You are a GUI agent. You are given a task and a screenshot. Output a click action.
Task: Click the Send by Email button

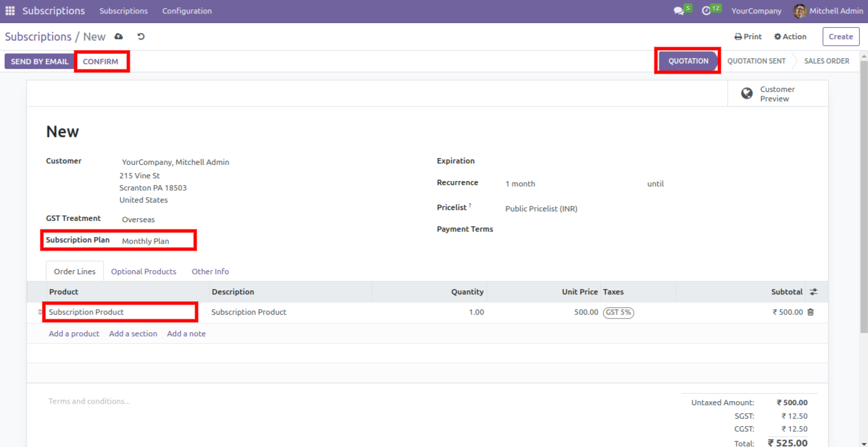coord(40,61)
